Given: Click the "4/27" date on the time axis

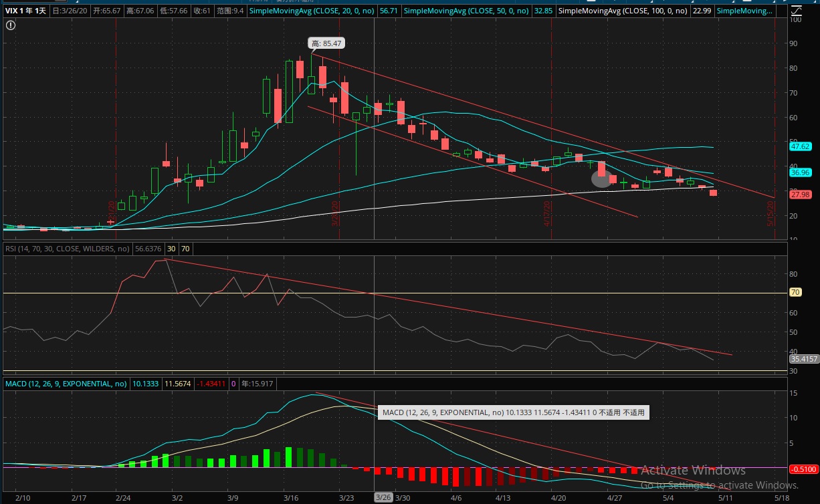Looking at the screenshot, I should [x=614, y=498].
